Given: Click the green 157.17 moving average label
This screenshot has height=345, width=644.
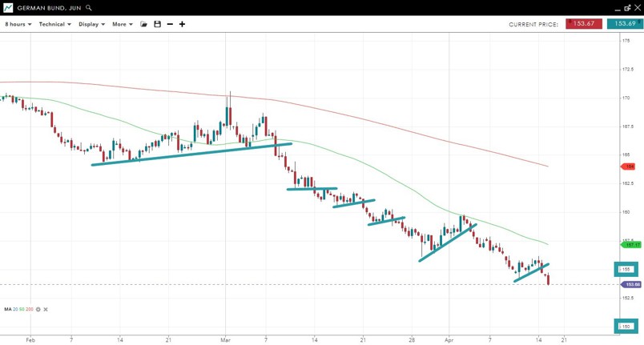Looking at the screenshot, I should pos(631,245).
